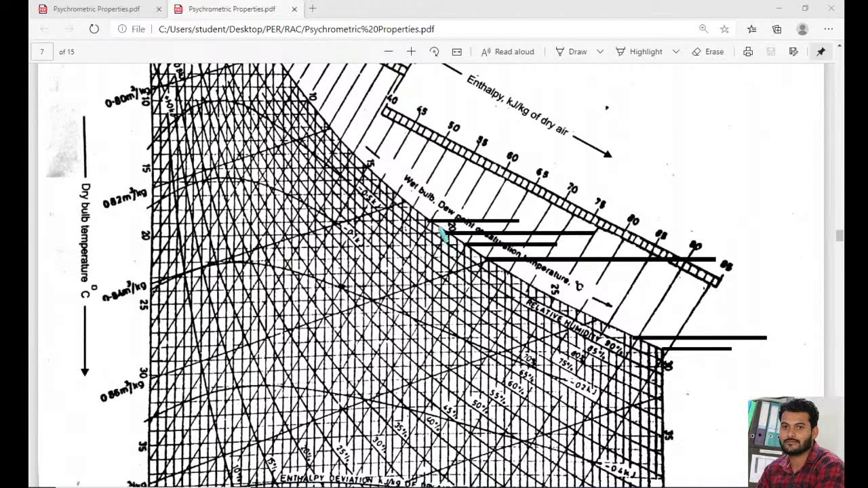
Task: Open the zoom magnifier in address bar
Action: (x=703, y=29)
